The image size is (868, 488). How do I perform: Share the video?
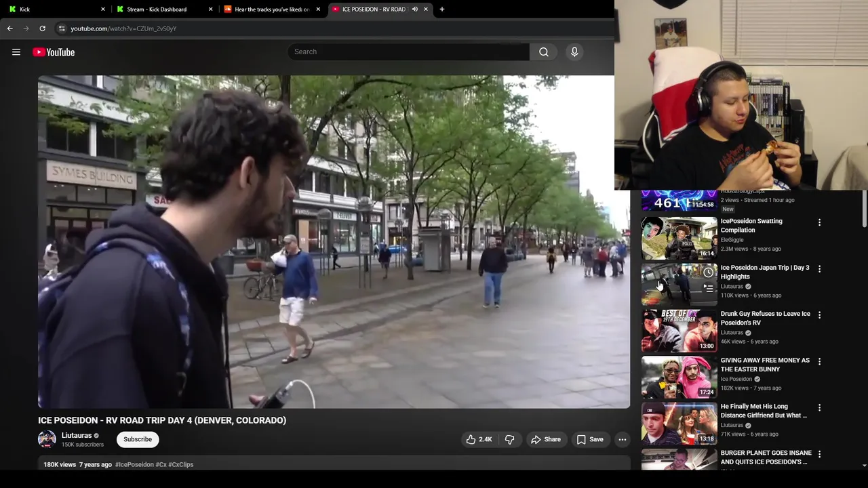[x=546, y=439]
